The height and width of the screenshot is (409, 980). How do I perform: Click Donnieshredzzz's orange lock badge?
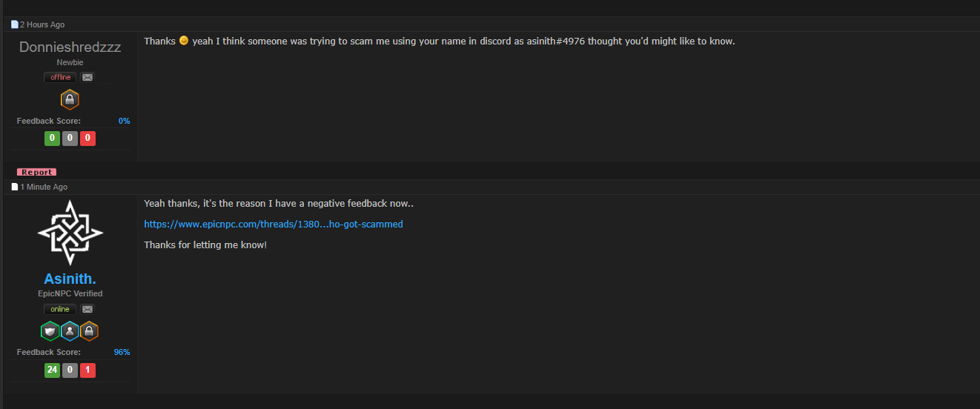point(70,99)
